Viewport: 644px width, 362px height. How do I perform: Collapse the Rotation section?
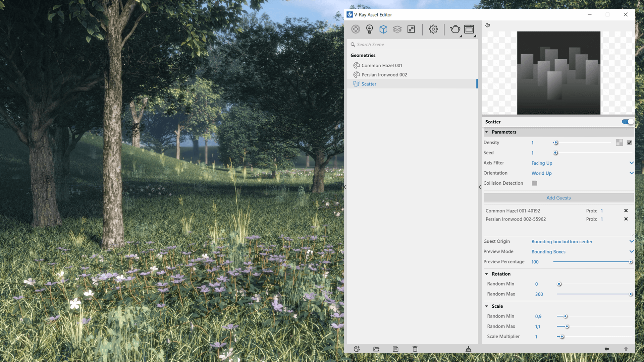point(486,274)
